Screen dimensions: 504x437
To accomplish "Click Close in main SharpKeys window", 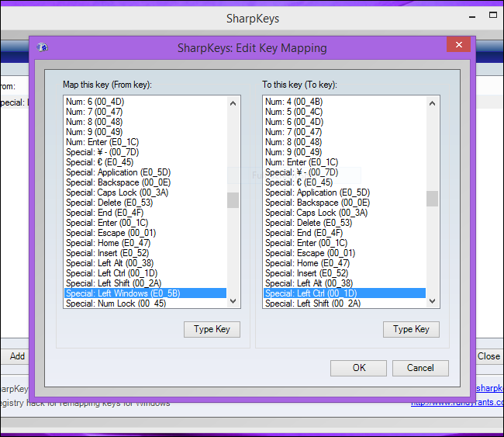I will click(x=489, y=356).
